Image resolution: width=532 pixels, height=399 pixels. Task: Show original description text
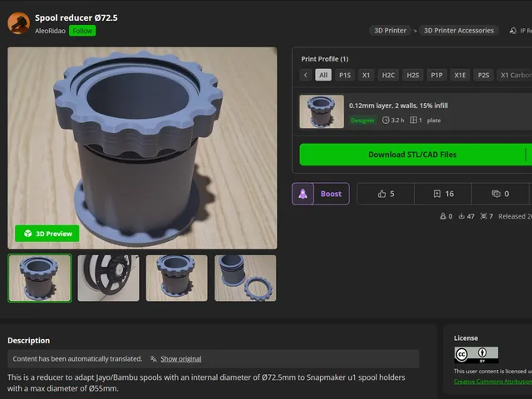tap(181, 359)
